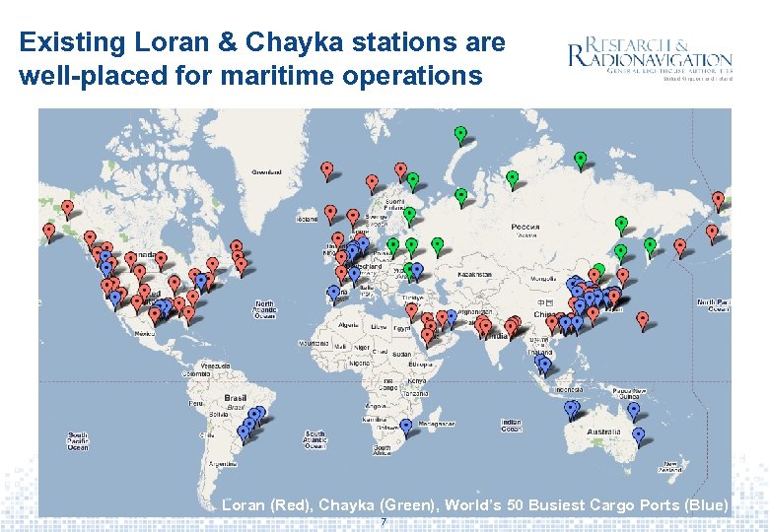Click the Россия label on the map

click(525, 227)
